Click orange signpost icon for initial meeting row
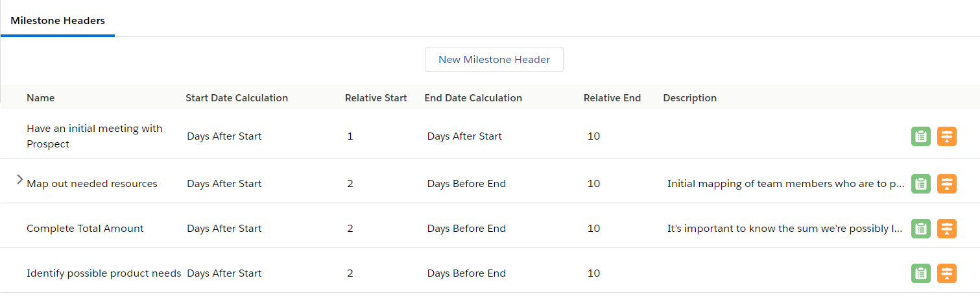 pos(947,136)
